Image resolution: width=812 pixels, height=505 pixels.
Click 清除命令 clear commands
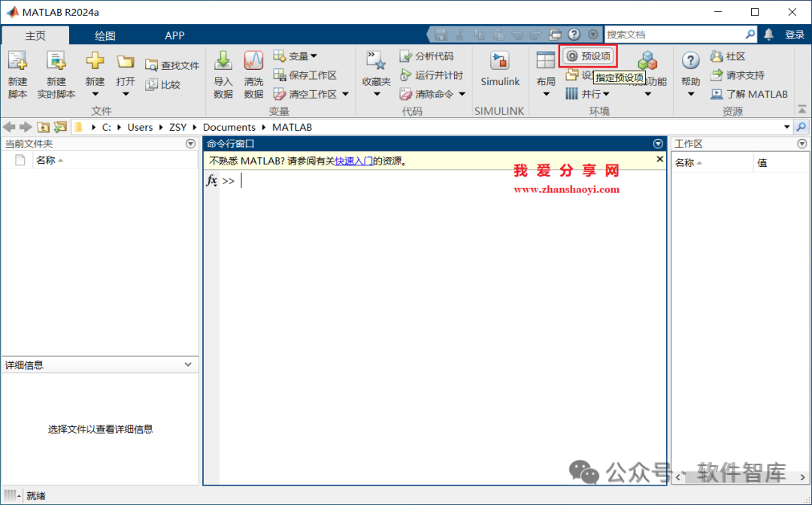pyautogui.click(x=427, y=94)
